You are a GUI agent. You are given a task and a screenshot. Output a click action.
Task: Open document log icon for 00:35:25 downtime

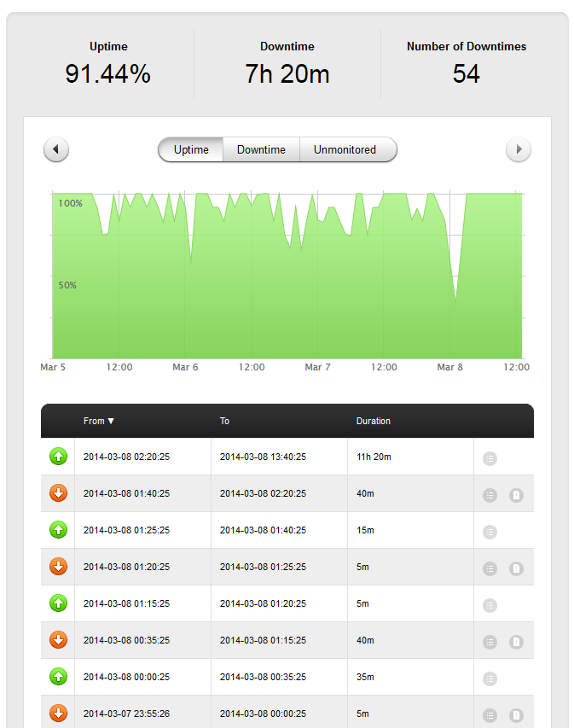coord(516,642)
